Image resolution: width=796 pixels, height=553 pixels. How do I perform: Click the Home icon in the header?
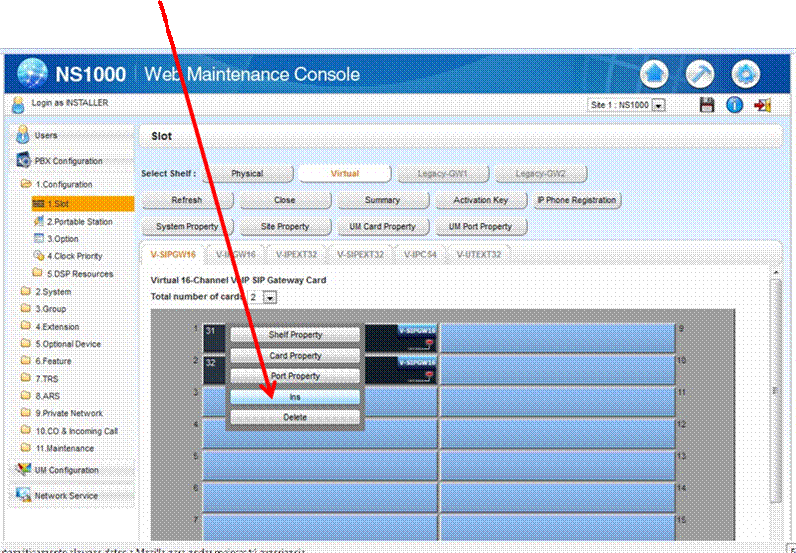click(x=653, y=74)
